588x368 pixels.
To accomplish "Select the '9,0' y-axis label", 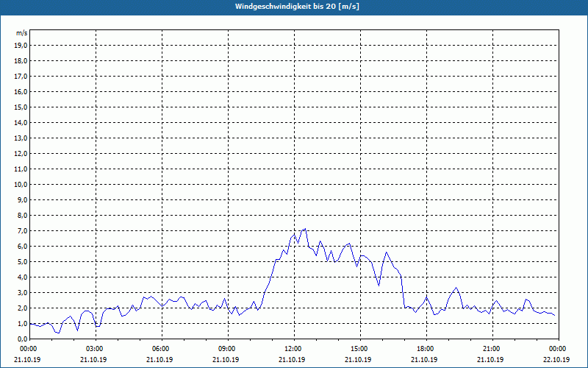I will point(22,199).
